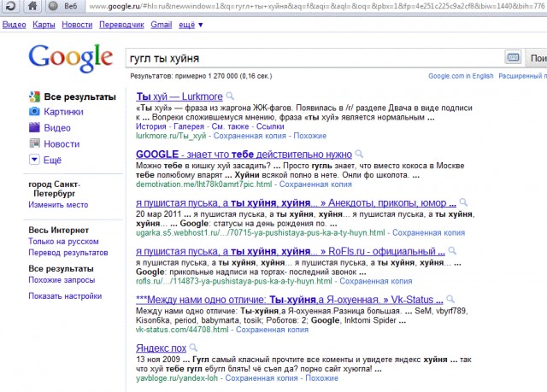Image resolution: width=547 pixels, height=392 pixels.
Task: Click the Веб globe icon in address bar
Action: (x=53, y=6)
